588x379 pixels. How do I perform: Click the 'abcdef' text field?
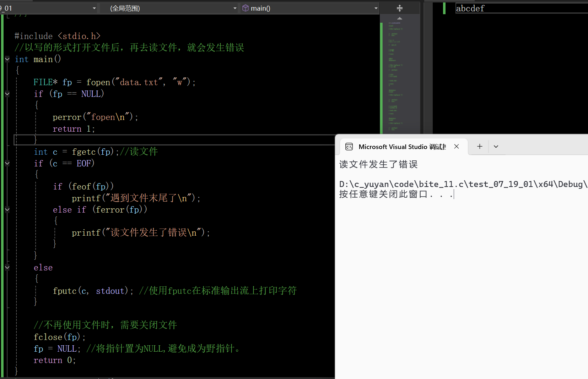522,9
